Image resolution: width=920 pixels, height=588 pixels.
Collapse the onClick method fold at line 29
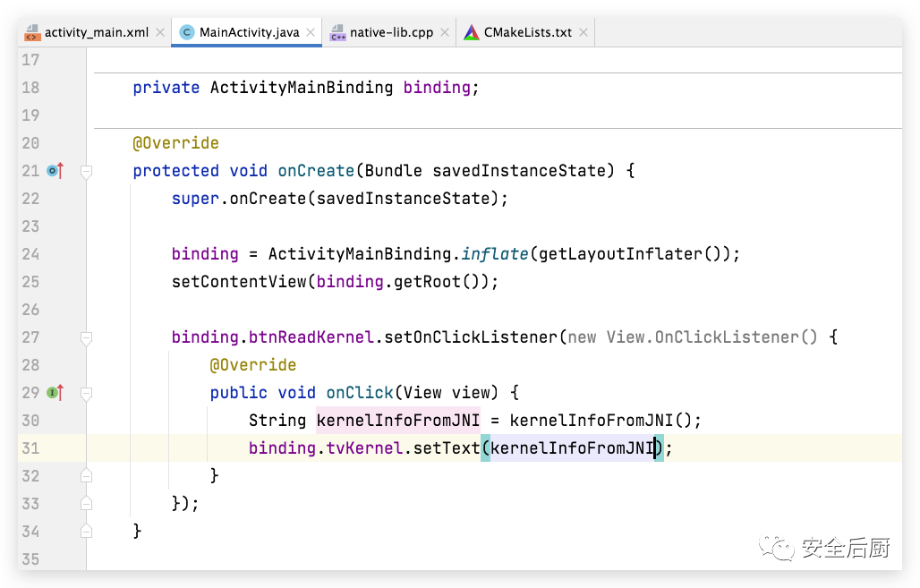[x=87, y=393]
